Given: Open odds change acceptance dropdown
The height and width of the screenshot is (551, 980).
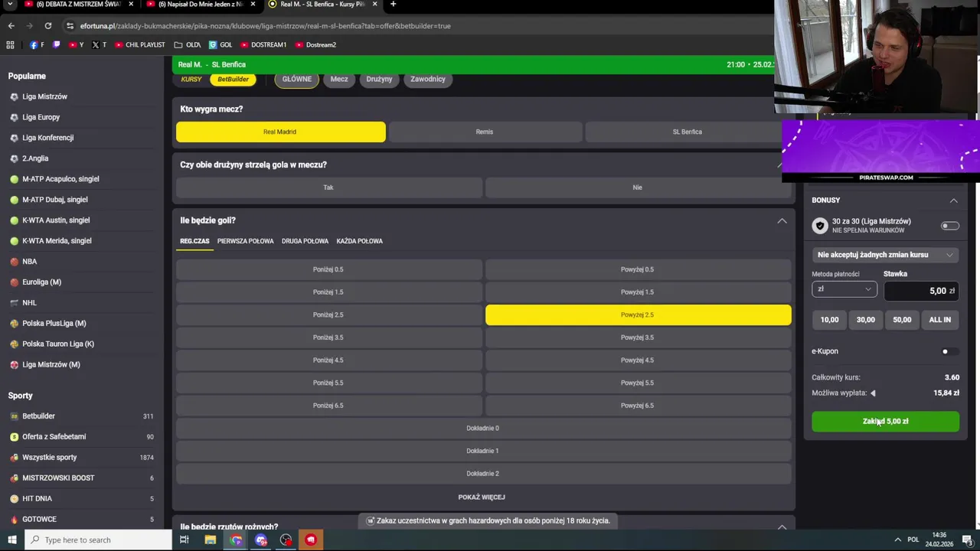Looking at the screenshot, I should 885,255.
